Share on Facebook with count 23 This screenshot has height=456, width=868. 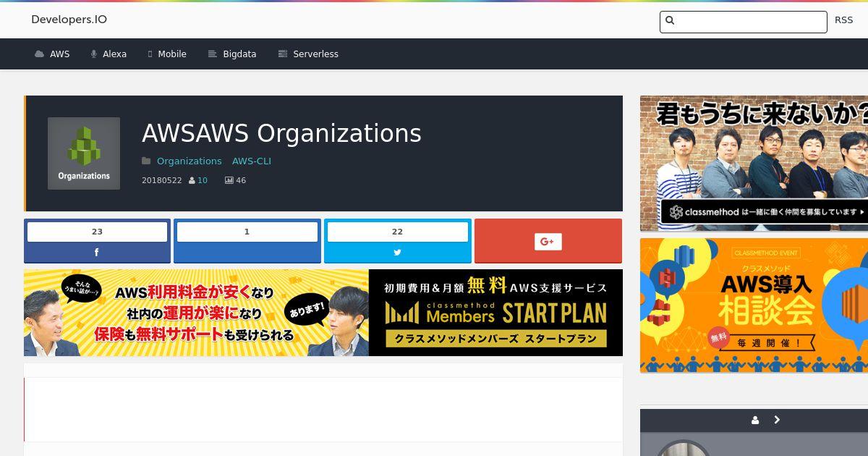tap(97, 241)
